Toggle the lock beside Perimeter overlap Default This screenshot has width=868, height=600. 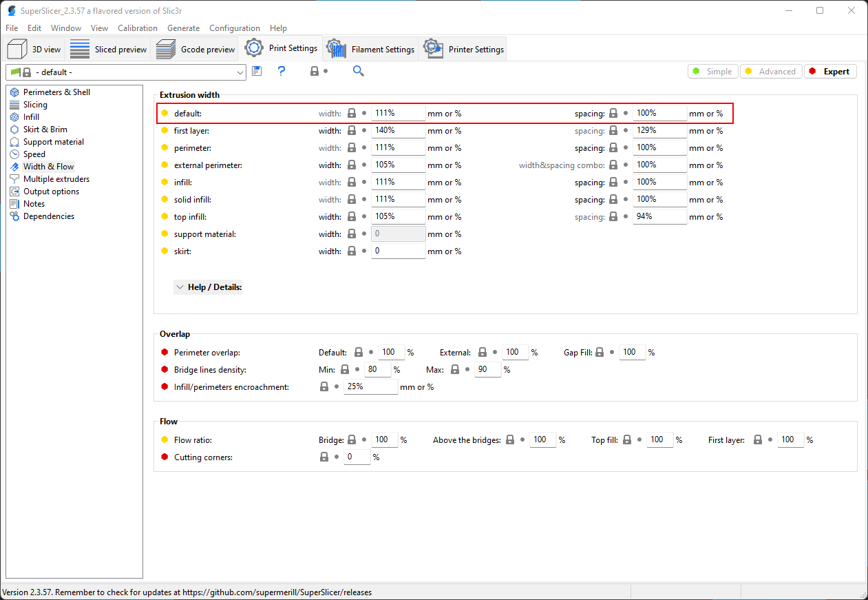[359, 352]
